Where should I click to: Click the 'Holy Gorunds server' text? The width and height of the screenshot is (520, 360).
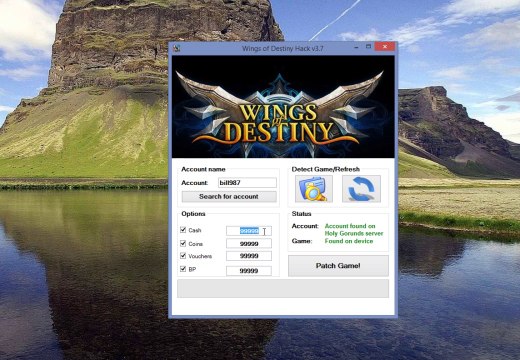354,233
